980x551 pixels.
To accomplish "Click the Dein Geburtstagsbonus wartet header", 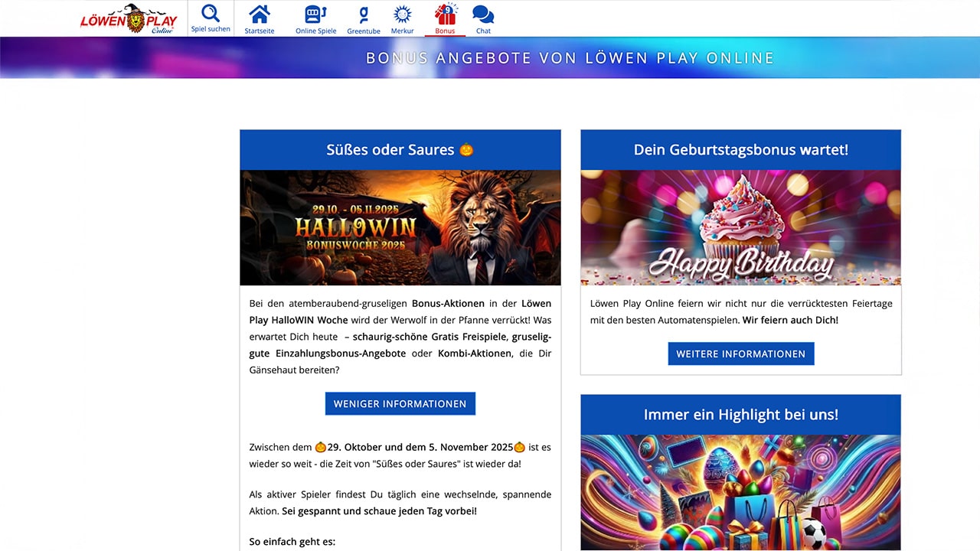I will coord(740,150).
